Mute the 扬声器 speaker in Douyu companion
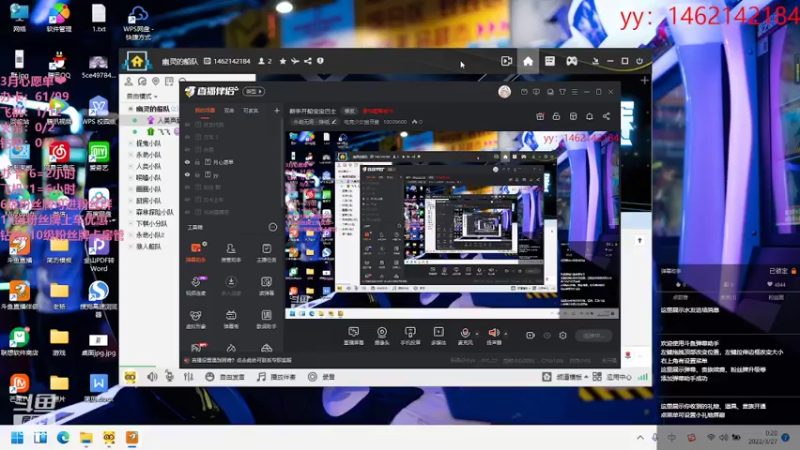 [493, 336]
